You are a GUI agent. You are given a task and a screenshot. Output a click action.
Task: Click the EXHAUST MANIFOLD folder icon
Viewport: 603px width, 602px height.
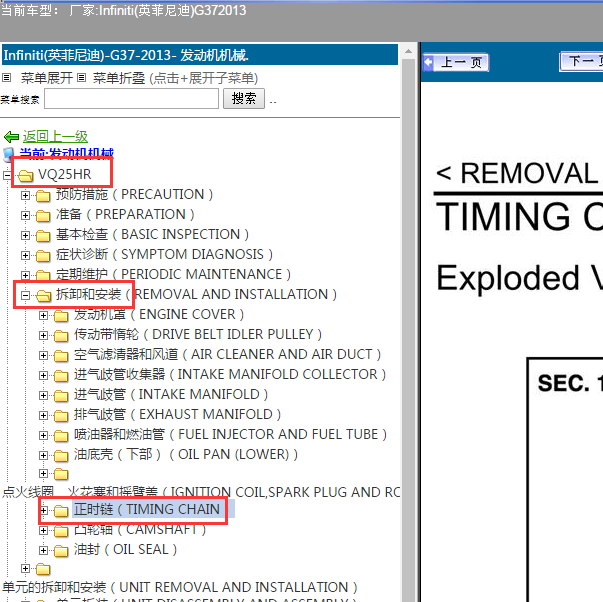point(61,416)
